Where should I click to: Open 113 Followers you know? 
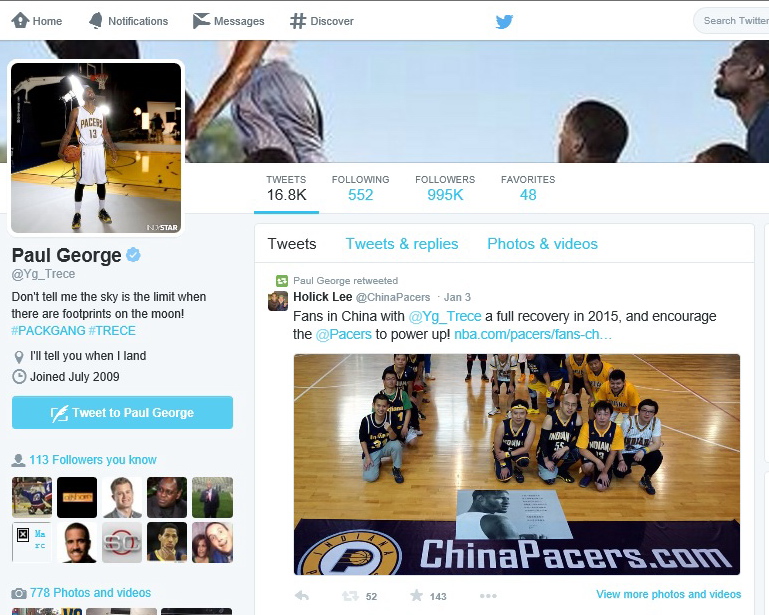[93, 460]
